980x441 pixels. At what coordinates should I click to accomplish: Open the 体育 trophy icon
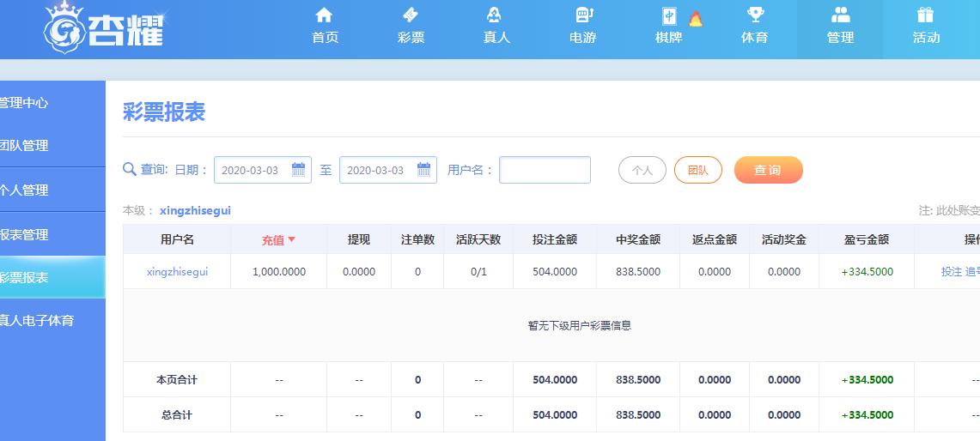point(755,15)
